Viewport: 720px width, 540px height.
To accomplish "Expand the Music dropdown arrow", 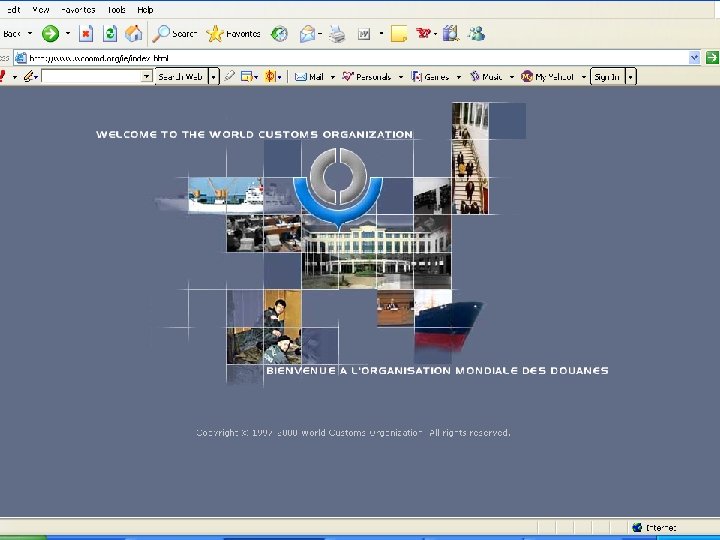I will point(512,77).
